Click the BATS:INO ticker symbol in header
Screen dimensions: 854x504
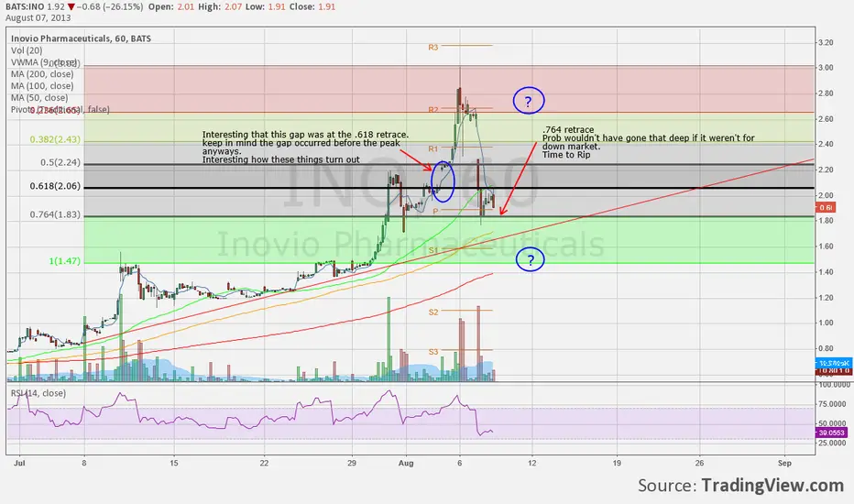pyautogui.click(x=27, y=7)
